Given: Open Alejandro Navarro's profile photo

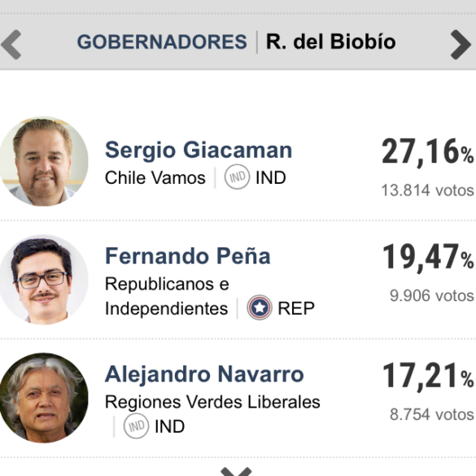Looking at the screenshot, I should click(x=43, y=398).
